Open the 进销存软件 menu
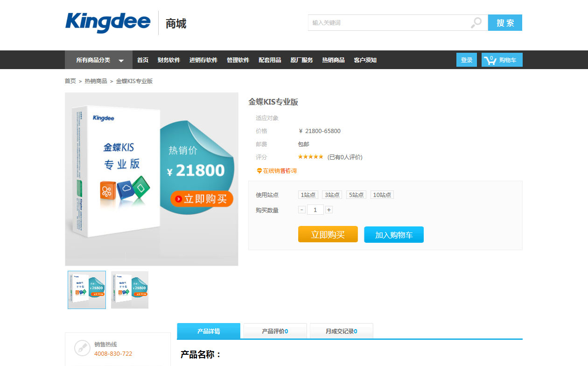This screenshot has width=588, height=366. [x=203, y=60]
